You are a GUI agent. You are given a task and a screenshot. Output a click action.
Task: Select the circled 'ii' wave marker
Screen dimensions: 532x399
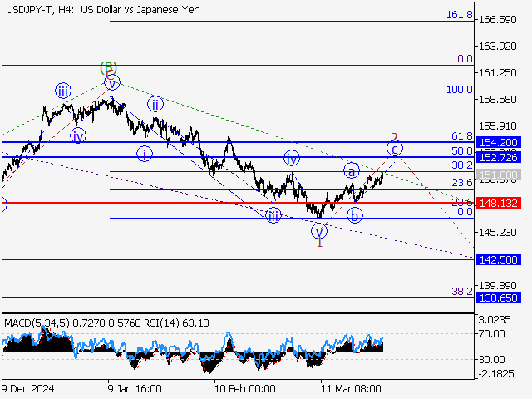tap(155, 104)
